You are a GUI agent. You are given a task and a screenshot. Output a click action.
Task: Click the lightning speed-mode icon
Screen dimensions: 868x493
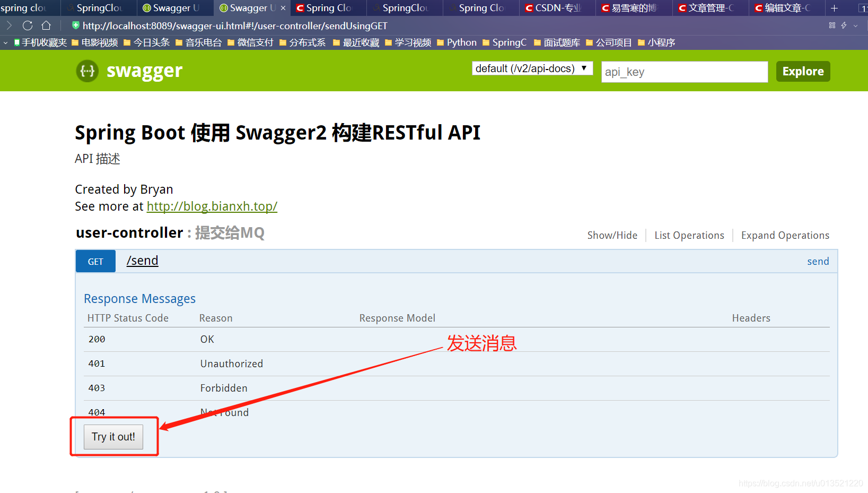[844, 25]
